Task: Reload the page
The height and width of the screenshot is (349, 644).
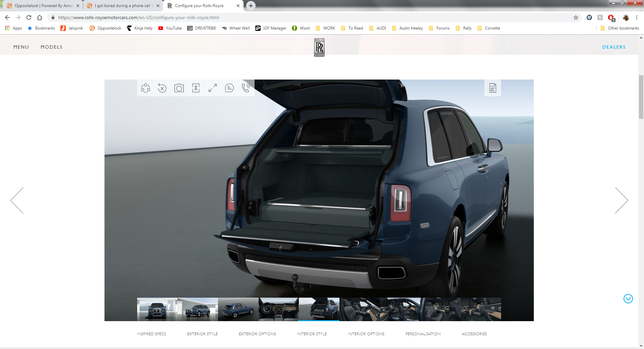Action: [x=29, y=17]
